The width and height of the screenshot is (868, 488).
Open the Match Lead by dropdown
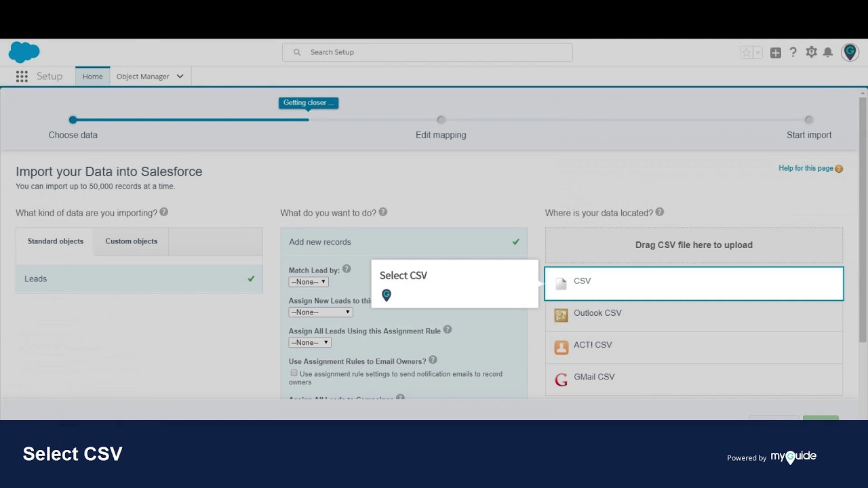coord(309,282)
